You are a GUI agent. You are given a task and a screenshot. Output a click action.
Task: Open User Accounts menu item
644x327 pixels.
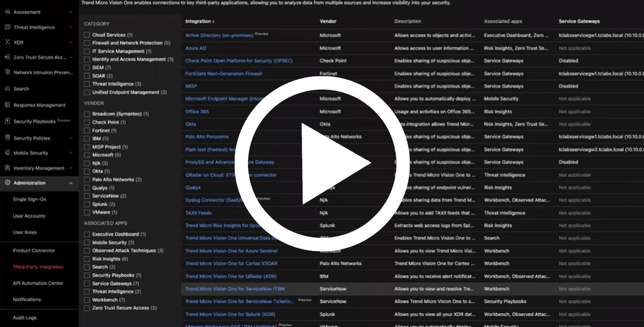tap(29, 216)
